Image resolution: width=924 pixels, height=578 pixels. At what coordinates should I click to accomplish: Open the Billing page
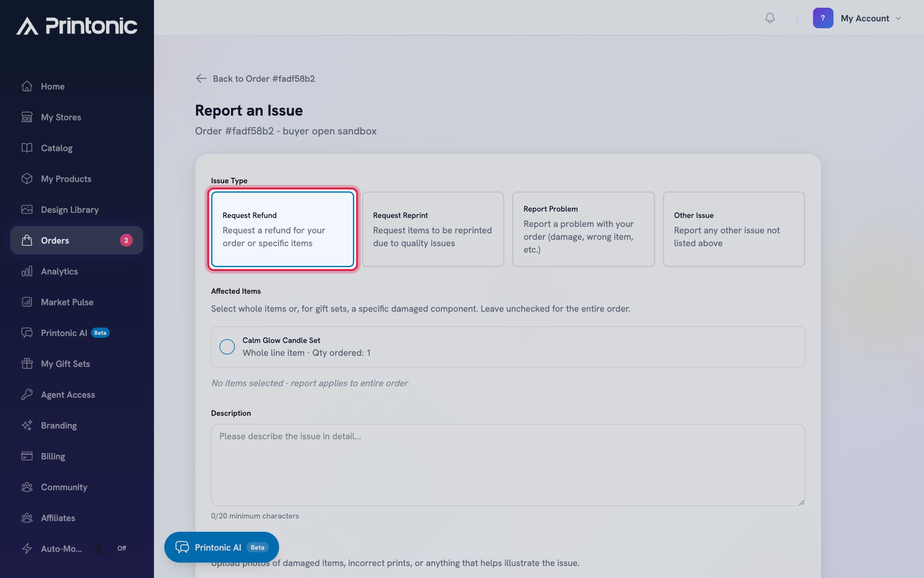(x=77, y=456)
